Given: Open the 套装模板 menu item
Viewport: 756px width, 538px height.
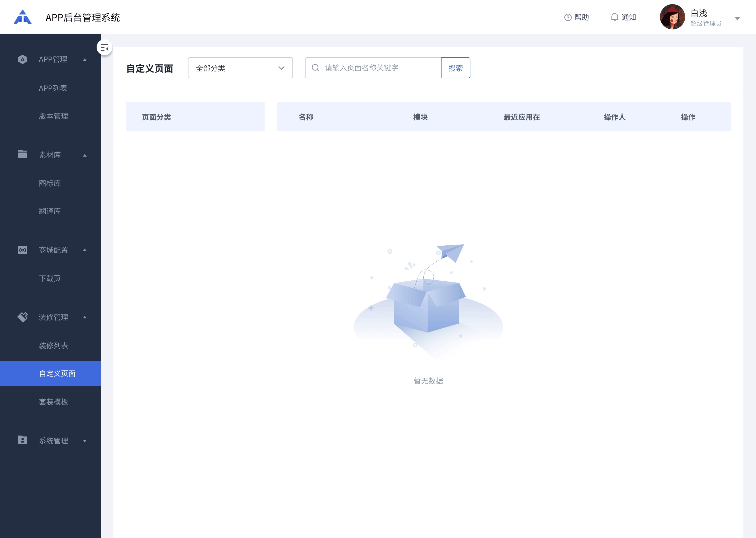Looking at the screenshot, I should 53,402.
